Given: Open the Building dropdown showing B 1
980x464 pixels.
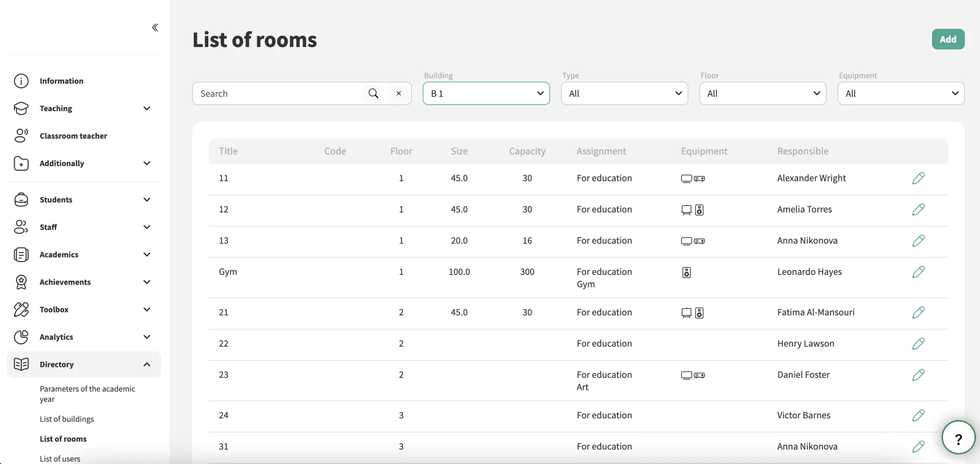Looking at the screenshot, I should [x=486, y=93].
